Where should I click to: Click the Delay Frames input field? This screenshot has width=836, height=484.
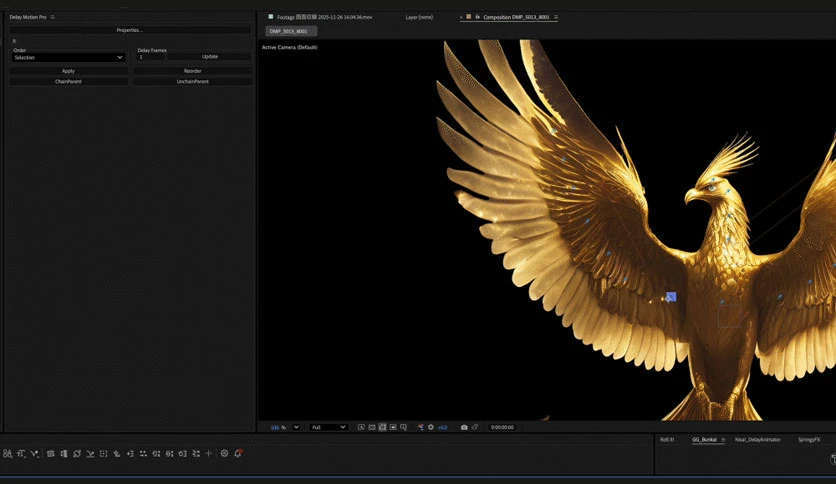coord(151,57)
